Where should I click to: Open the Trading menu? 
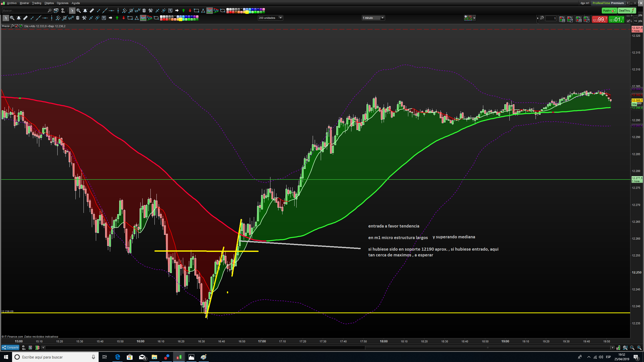tap(36, 3)
